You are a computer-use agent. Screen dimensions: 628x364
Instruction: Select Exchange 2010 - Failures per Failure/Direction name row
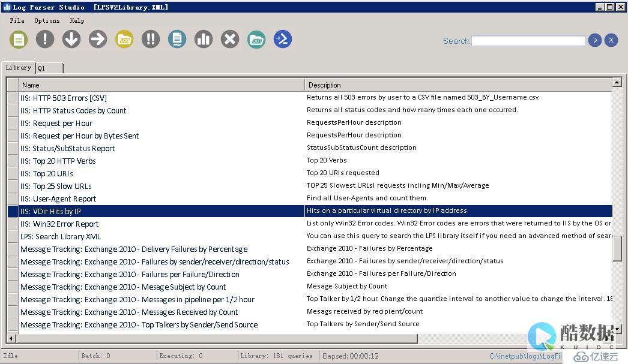(162, 275)
